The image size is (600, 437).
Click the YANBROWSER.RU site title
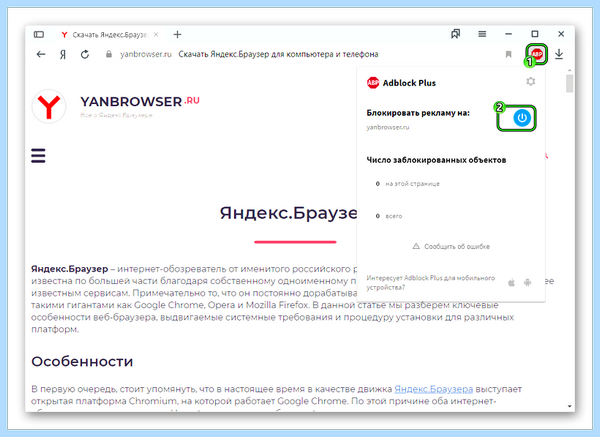[x=140, y=102]
